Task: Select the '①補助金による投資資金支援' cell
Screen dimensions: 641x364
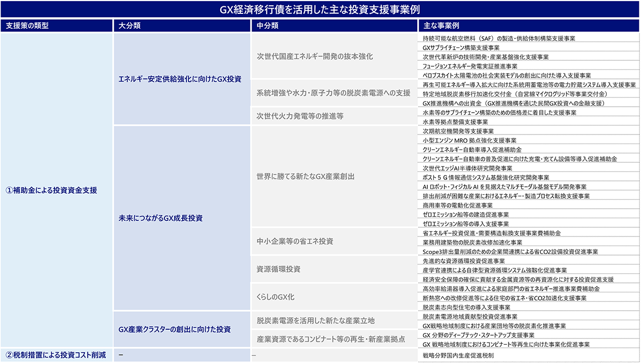Action: [x=51, y=190]
